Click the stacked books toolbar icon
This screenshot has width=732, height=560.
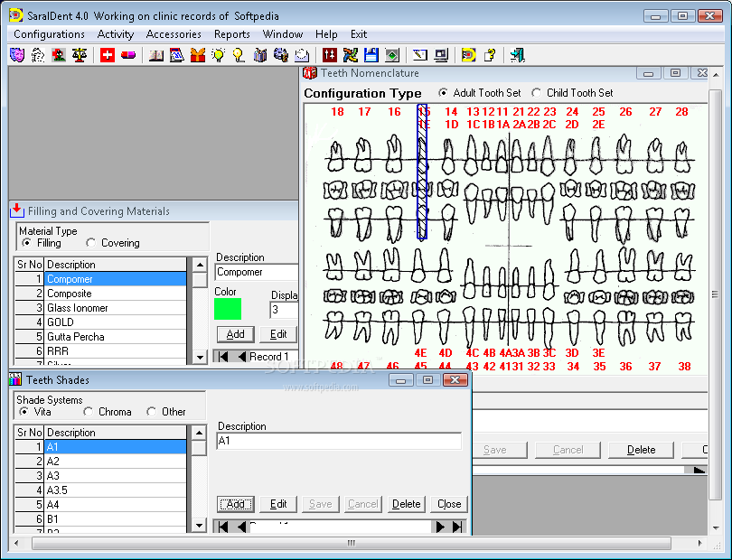(x=260, y=55)
